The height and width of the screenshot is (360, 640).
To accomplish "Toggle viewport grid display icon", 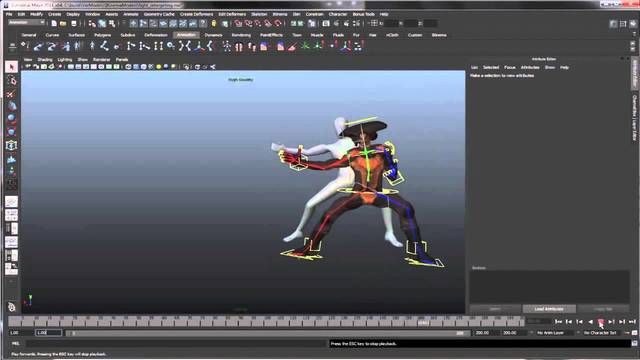I will pos(71,67).
